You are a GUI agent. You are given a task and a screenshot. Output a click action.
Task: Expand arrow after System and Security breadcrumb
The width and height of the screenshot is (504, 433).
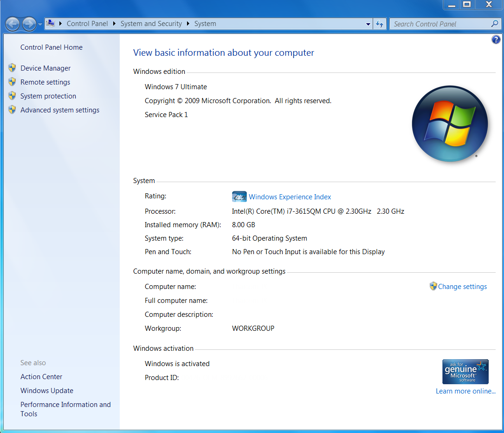click(x=188, y=24)
